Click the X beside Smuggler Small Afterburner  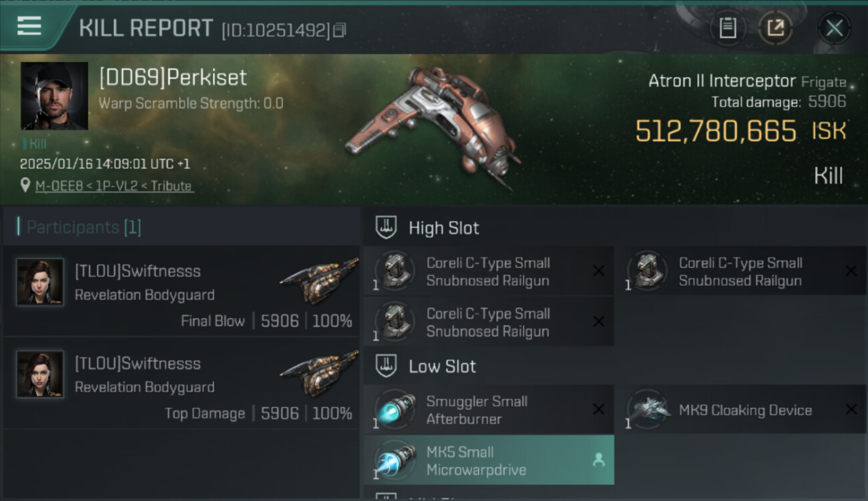[x=599, y=409]
